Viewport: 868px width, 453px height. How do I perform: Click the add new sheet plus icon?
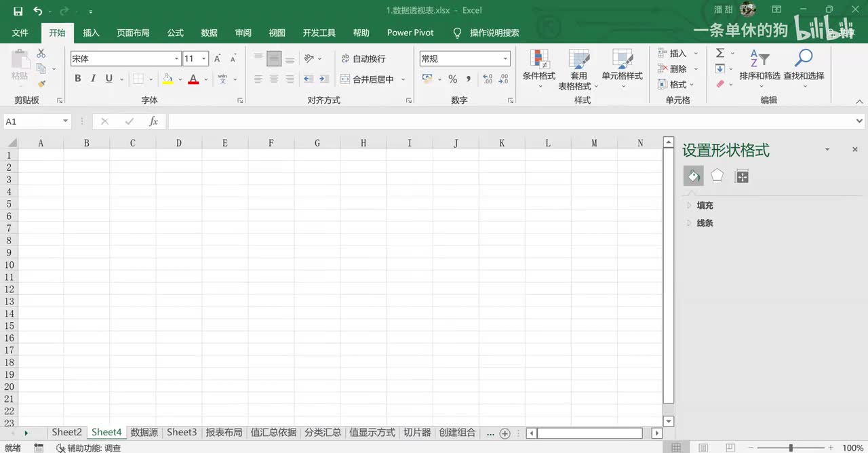[505, 433]
